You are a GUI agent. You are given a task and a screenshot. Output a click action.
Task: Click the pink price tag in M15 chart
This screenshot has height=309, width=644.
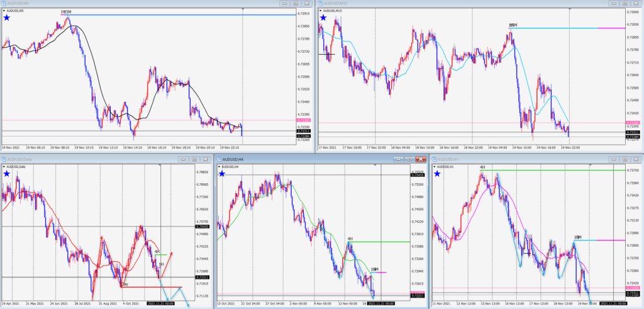click(x=632, y=123)
